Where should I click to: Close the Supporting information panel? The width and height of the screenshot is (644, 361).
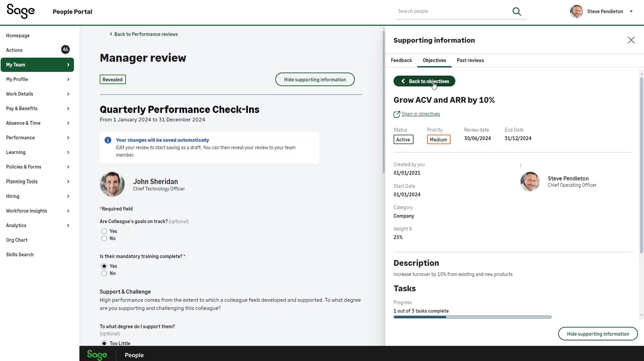631,40
